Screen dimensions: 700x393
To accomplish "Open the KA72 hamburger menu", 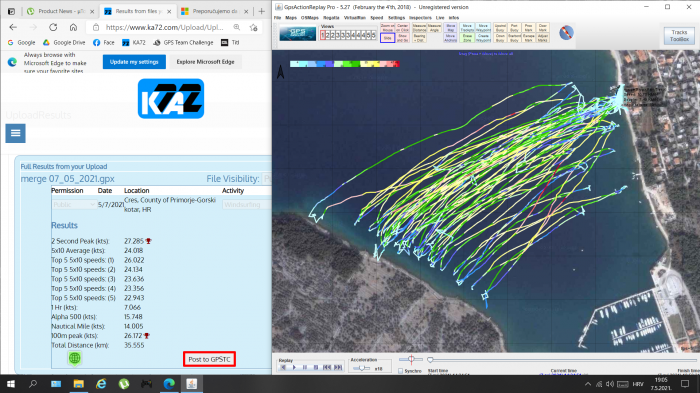I will 15,133.
